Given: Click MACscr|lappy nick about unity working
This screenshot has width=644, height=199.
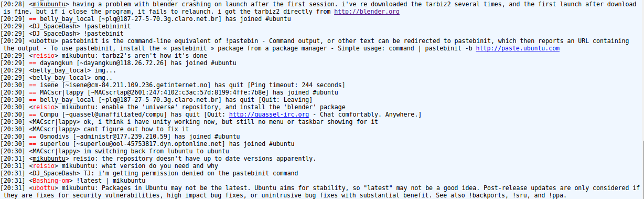Looking at the screenshot, I should click(x=56, y=122).
